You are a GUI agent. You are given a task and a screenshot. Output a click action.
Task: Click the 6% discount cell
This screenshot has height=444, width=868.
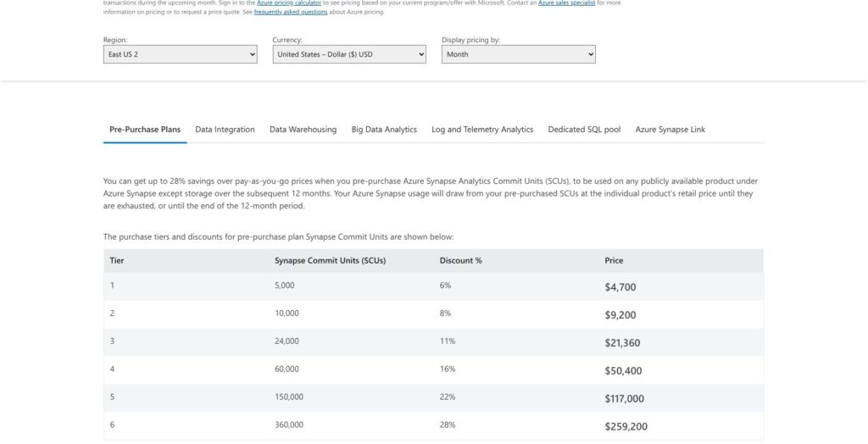pos(445,286)
